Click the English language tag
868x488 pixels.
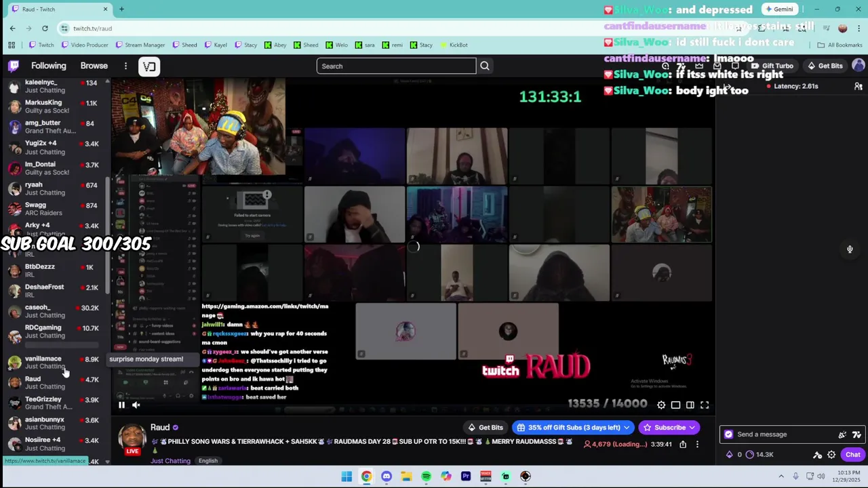(208, 461)
